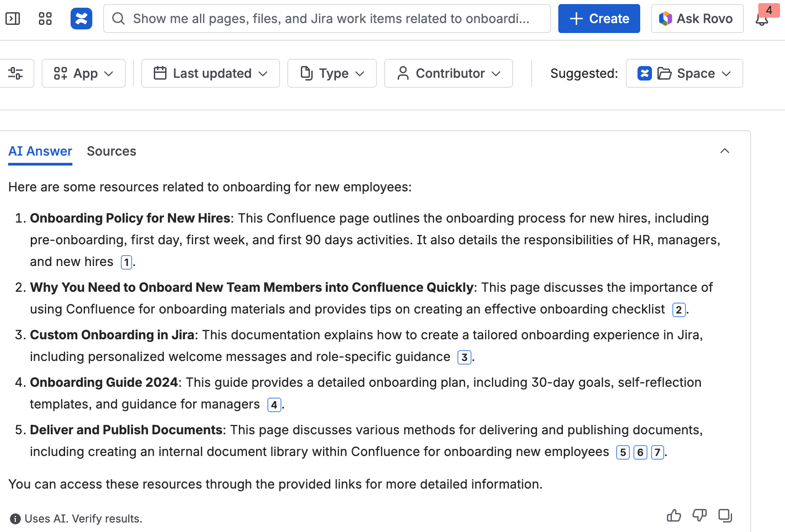Open the filter settings sliders icon

(x=16, y=73)
